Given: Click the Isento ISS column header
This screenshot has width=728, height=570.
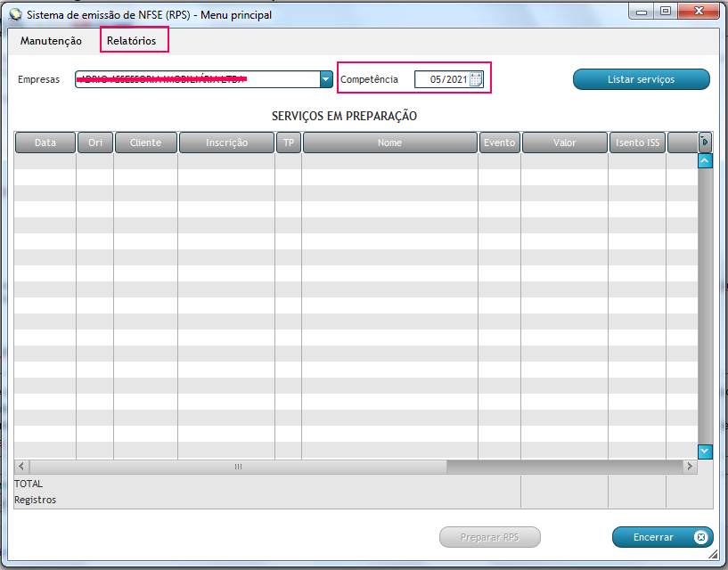Looking at the screenshot, I should tap(637, 142).
